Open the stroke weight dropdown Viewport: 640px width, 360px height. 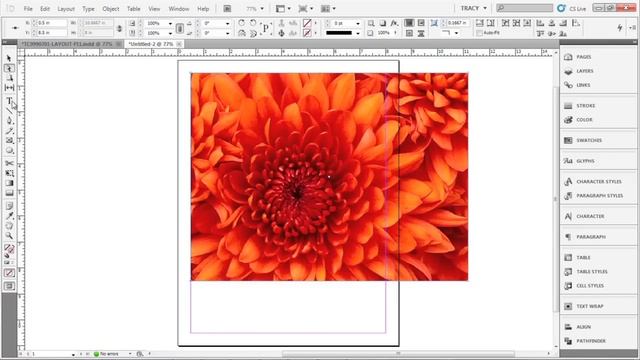point(358,23)
